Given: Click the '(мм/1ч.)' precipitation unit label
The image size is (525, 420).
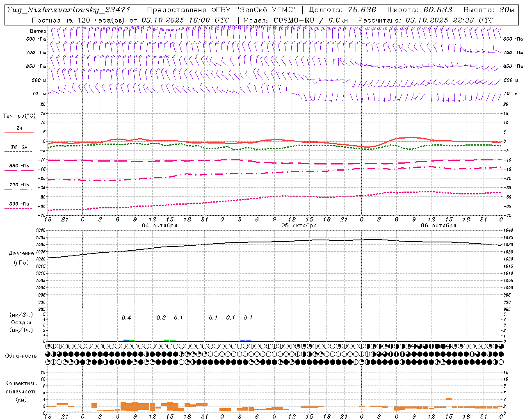Looking at the screenshot, I should click(21, 330).
